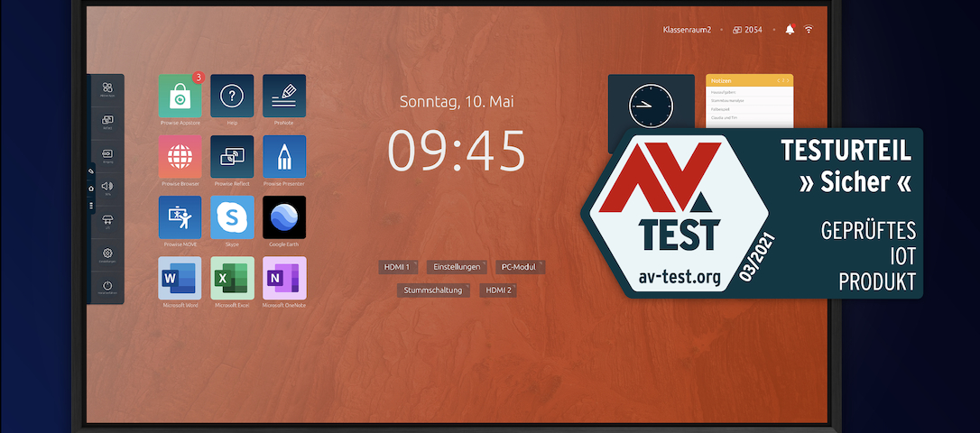Click the analog clock widget
Image resolution: width=980 pixels, height=433 pixels.
point(652,106)
